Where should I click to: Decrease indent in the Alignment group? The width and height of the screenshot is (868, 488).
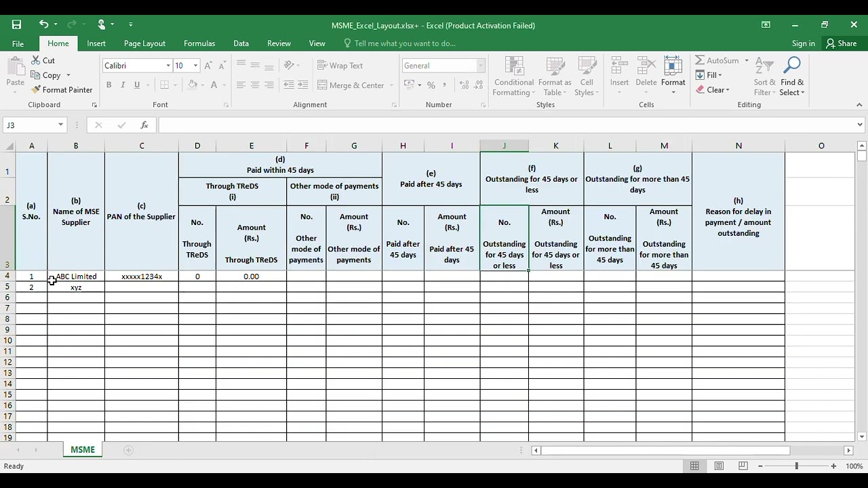point(289,85)
